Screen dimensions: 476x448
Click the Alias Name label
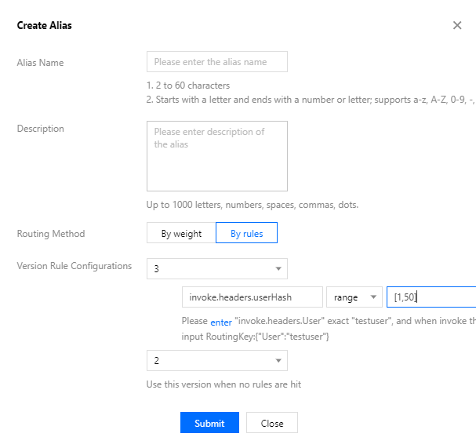pyautogui.click(x=40, y=63)
